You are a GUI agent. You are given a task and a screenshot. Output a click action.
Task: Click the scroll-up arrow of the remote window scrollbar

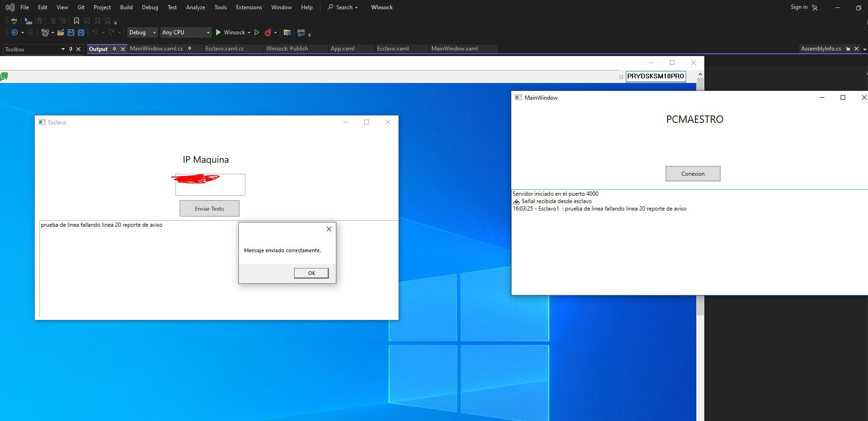point(700,74)
